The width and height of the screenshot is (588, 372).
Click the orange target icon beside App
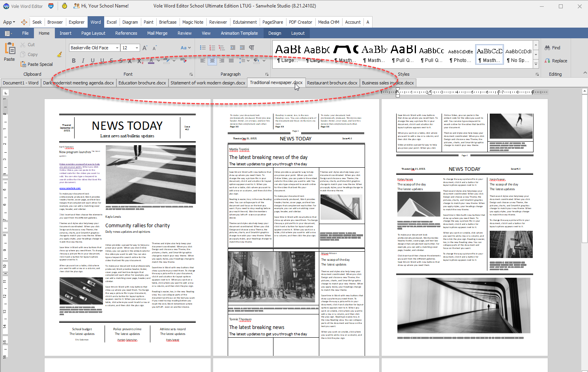pos(24,22)
